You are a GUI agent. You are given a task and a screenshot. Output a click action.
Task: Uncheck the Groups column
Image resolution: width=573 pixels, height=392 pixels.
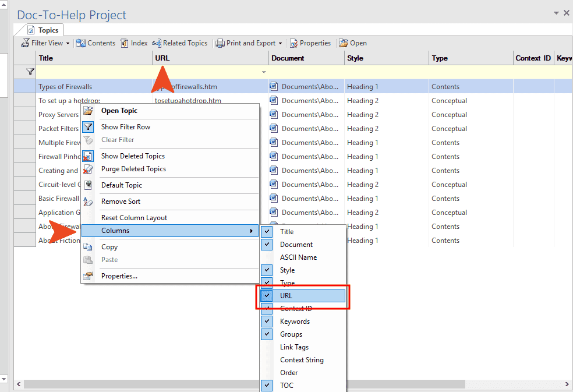(267, 334)
